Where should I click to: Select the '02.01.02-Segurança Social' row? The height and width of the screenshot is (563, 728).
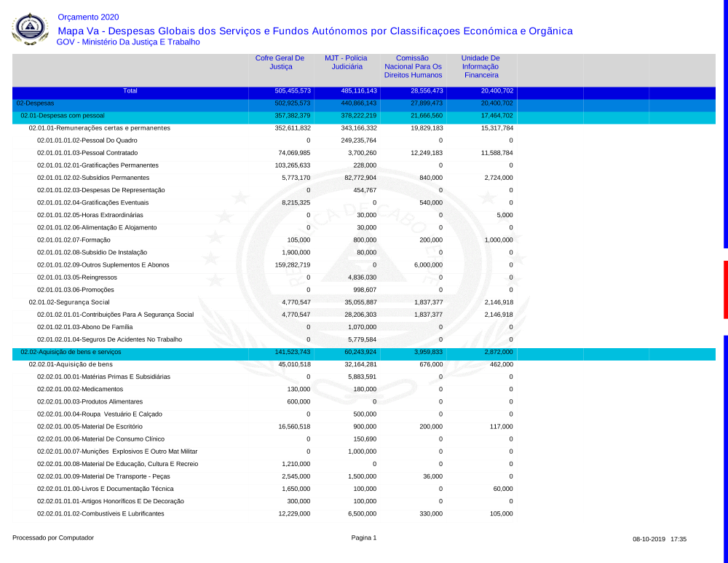click(69, 302)
